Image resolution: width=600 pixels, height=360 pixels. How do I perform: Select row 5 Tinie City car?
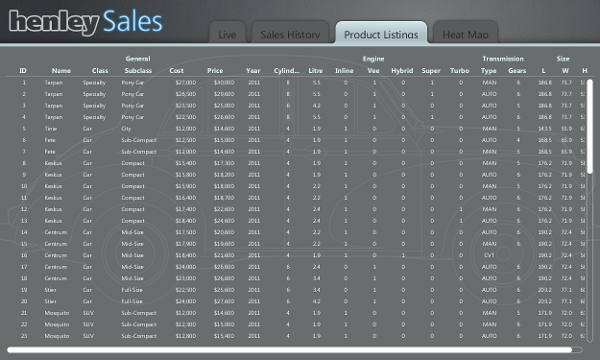pyautogui.click(x=295, y=129)
